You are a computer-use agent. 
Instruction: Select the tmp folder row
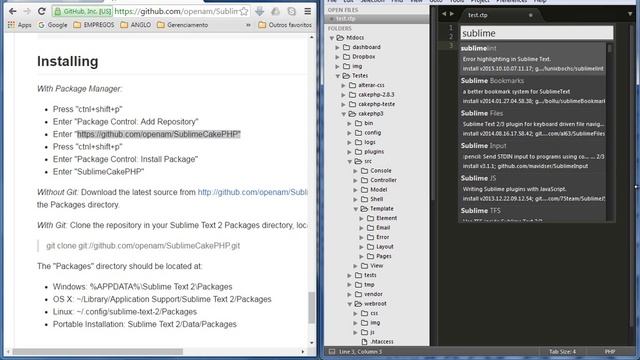[377, 284]
